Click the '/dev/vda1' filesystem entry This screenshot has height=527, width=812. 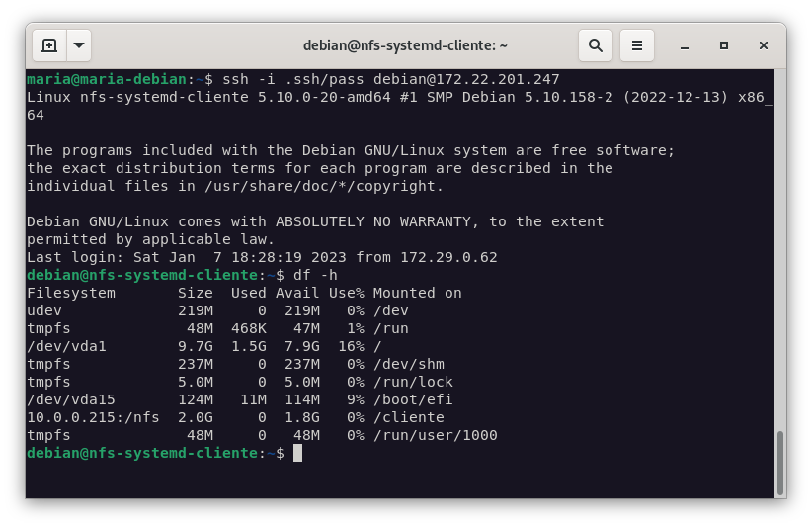click(66, 346)
